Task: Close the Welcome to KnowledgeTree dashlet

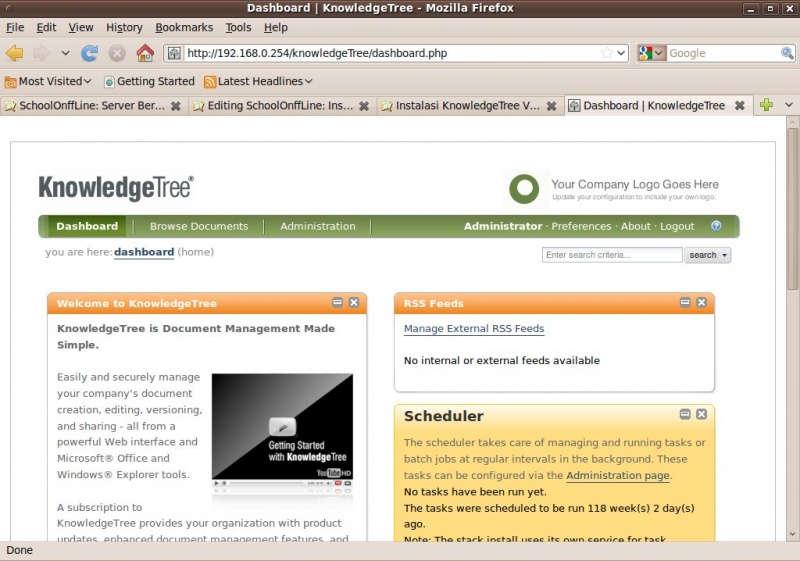Action: pyautogui.click(x=354, y=302)
